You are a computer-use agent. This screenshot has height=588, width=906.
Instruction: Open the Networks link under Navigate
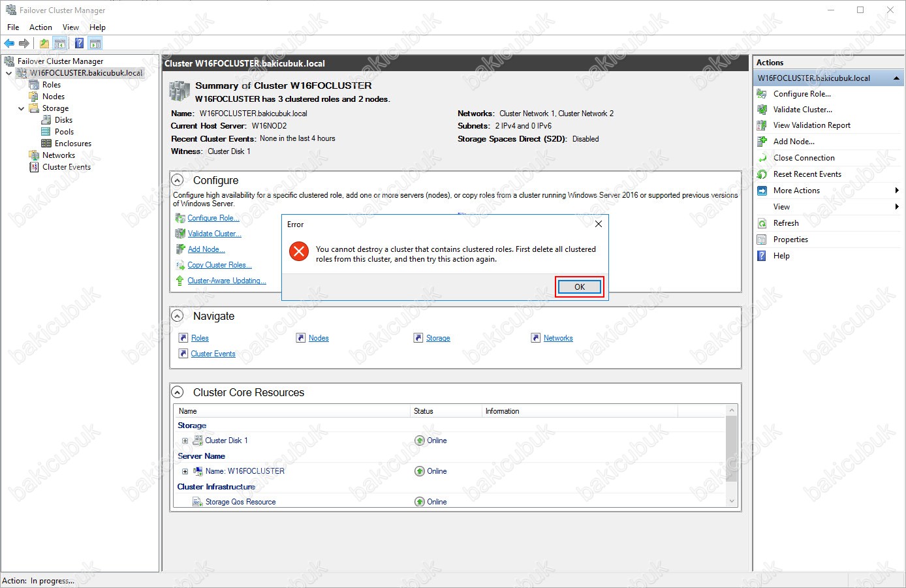(x=558, y=338)
